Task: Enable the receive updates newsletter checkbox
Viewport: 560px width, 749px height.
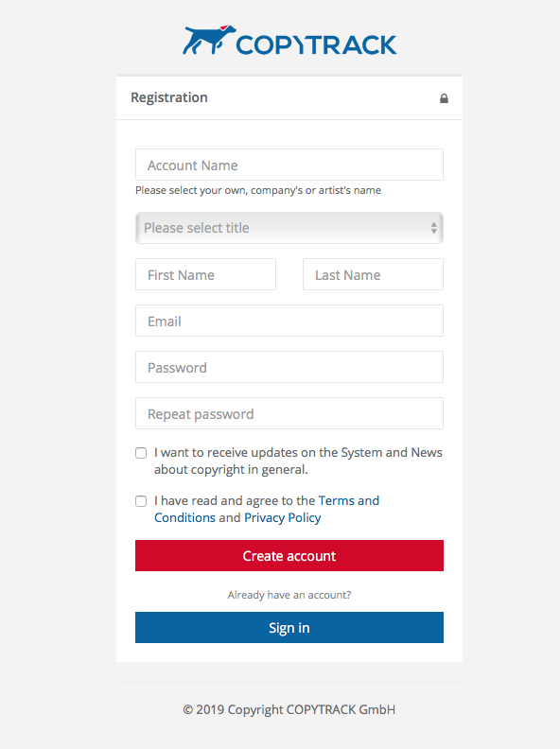Action: point(141,453)
